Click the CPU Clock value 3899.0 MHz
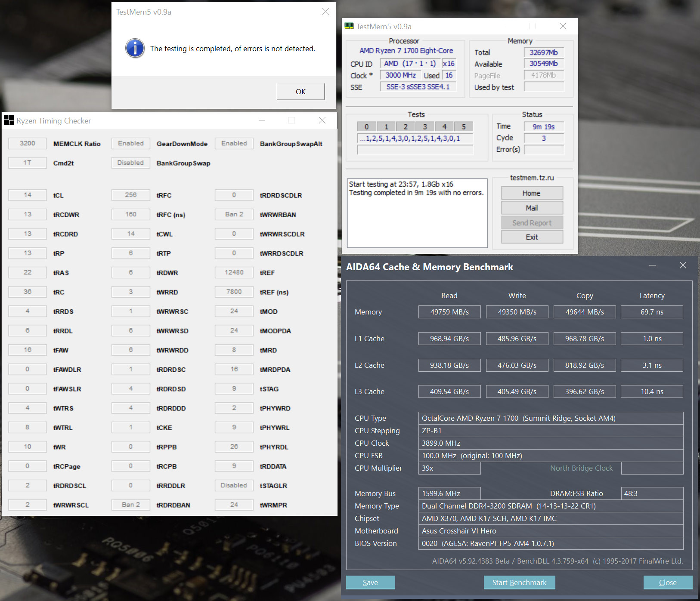Viewport: 700px width, 601px height. (551, 443)
